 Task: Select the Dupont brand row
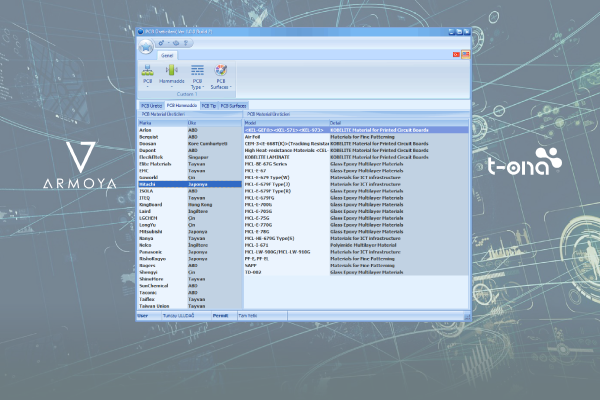[190, 150]
